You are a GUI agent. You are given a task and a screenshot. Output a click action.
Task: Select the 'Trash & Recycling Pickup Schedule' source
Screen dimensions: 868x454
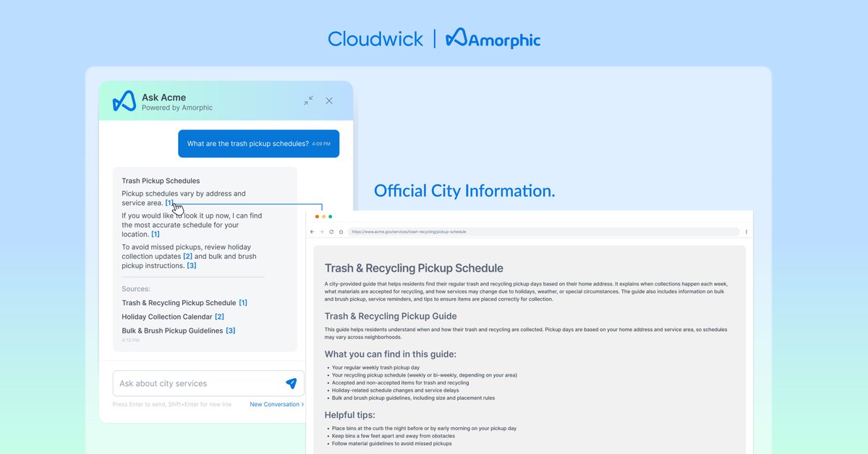point(179,303)
